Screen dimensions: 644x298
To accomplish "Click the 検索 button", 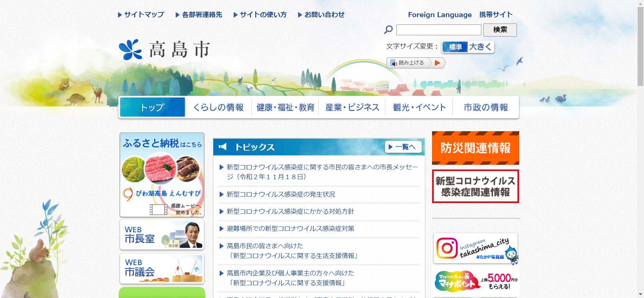I will (500, 30).
